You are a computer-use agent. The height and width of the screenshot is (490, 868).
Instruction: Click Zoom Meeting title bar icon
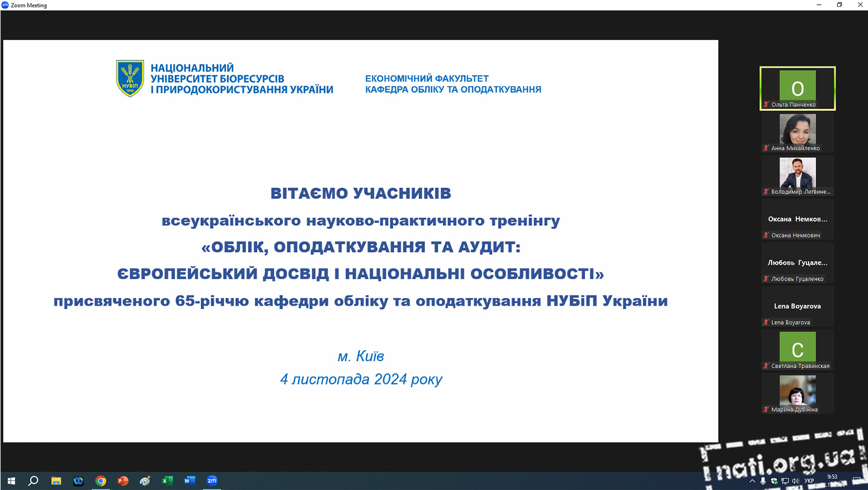coord(5,5)
